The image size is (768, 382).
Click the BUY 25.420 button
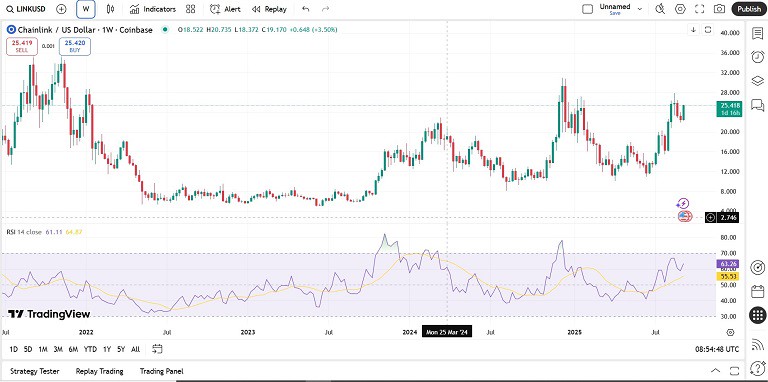[x=75, y=46]
